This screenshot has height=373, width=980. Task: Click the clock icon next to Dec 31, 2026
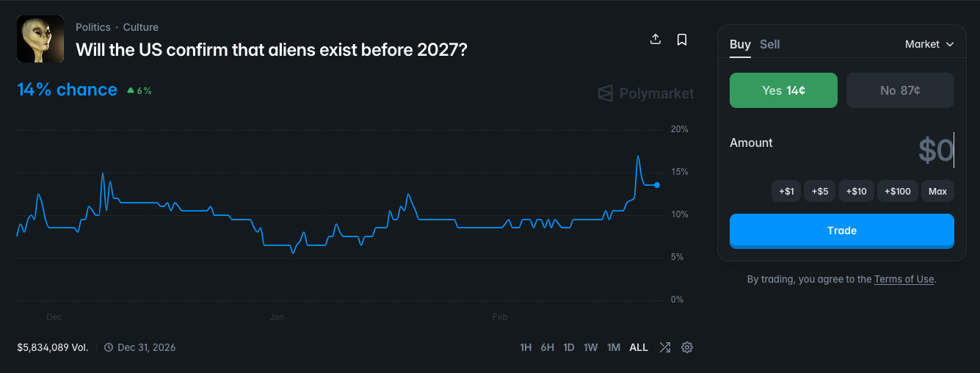click(108, 347)
